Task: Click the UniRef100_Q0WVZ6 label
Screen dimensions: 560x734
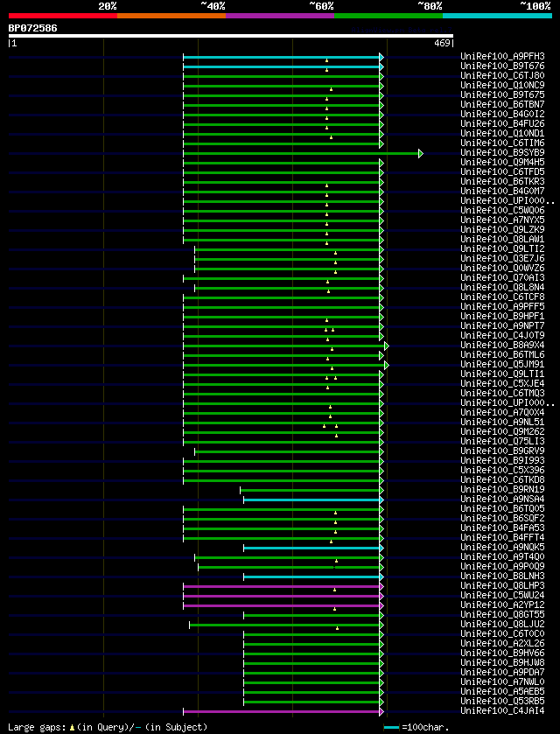Action: click(502, 269)
